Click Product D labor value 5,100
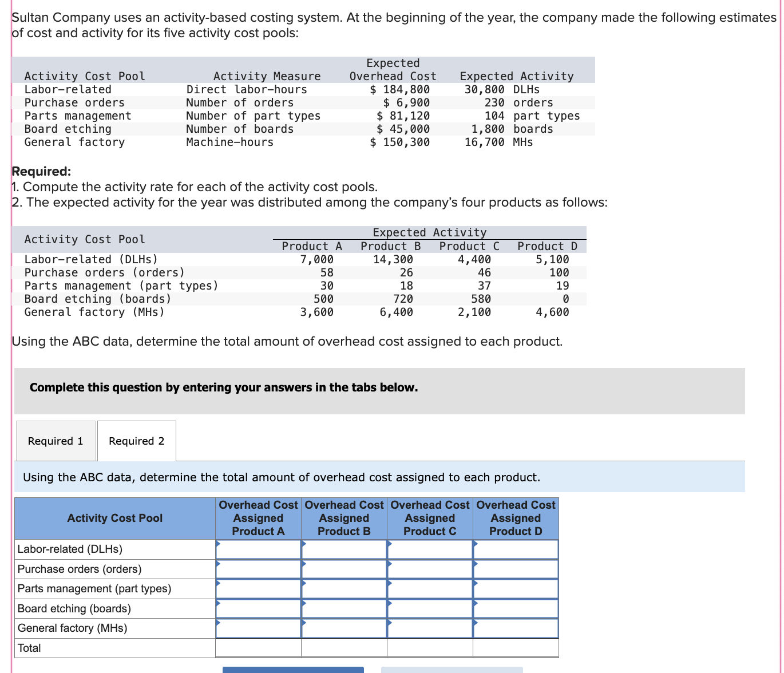This screenshot has height=673, width=784. point(552,259)
